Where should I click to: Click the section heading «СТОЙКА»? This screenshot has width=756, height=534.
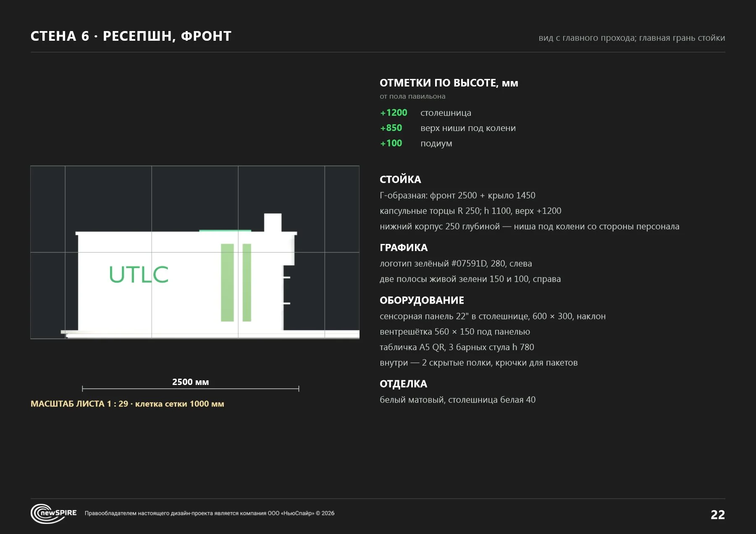(400, 179)
